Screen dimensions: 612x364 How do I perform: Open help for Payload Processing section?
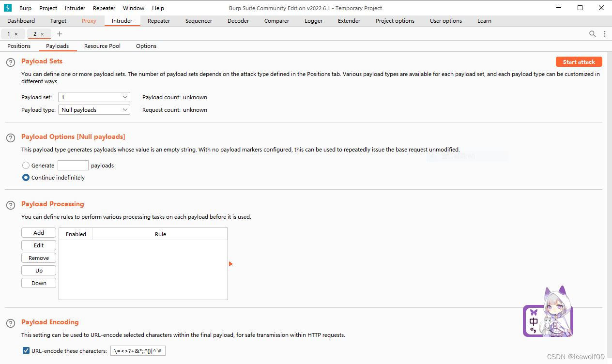click(x=11, y=205)
